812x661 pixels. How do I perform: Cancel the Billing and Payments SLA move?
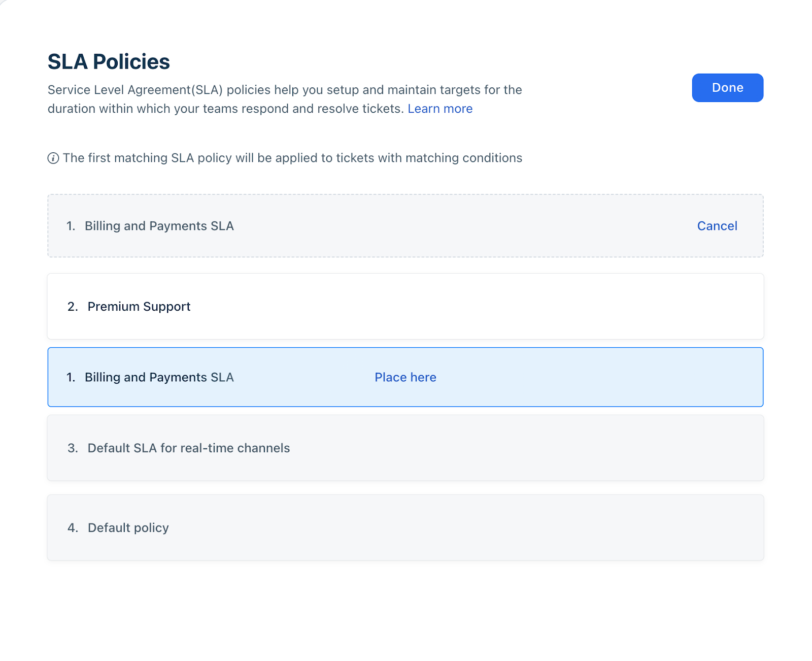tap(717, 226)
